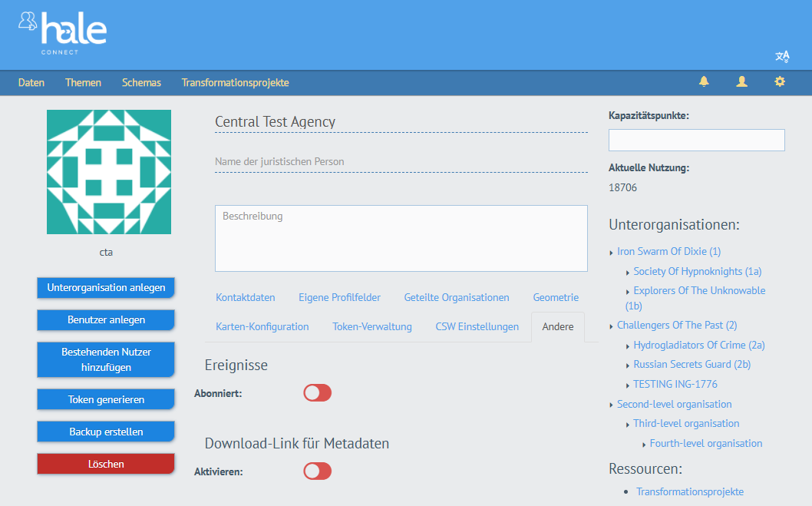Expand Second-level organisation tree arrow
Screen dimensions: 812x506
(x=611, y=405)
